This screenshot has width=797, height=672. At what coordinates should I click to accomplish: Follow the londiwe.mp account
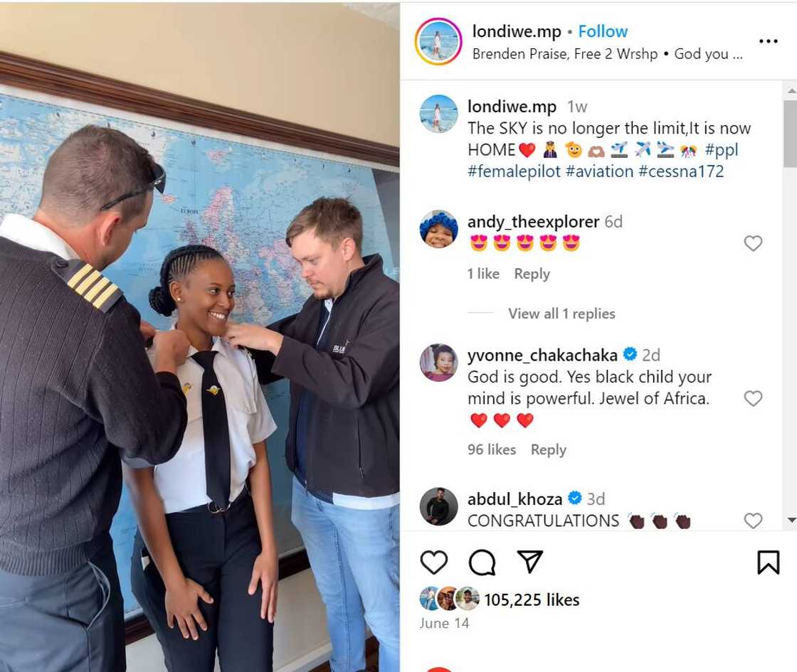(603, 31)
